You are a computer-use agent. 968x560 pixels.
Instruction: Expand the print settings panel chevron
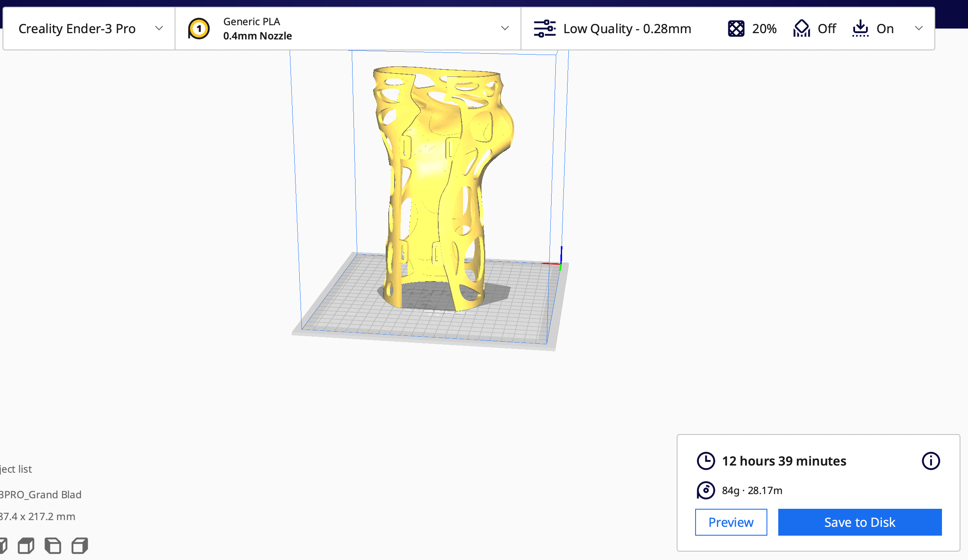tap(919, 29)
